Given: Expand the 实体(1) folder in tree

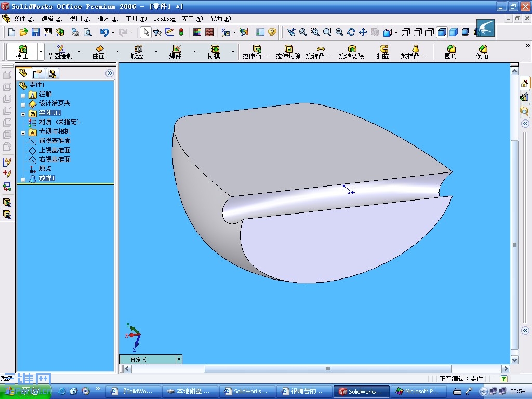Looking at the screenshot, I should pyautogui.click(x=23, y=113).
